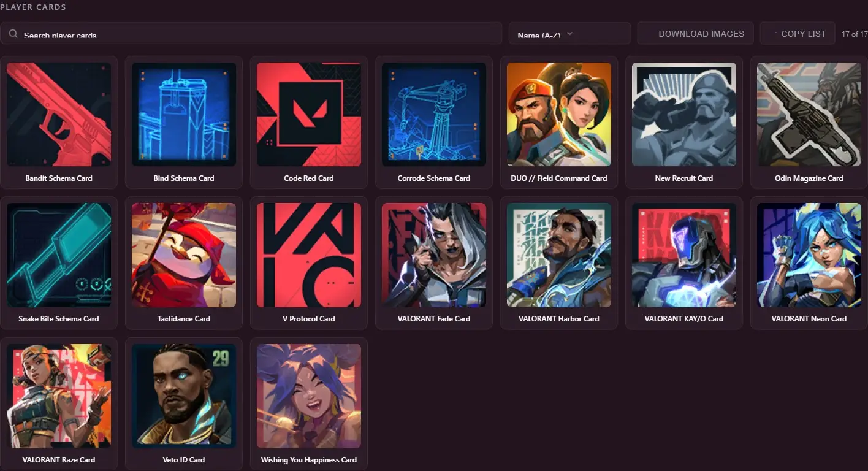The width and height of the screenshot is (868, 471).
Task: Choose the VALORANT Raze Card thumbnail
Action: tap(59, 396)
